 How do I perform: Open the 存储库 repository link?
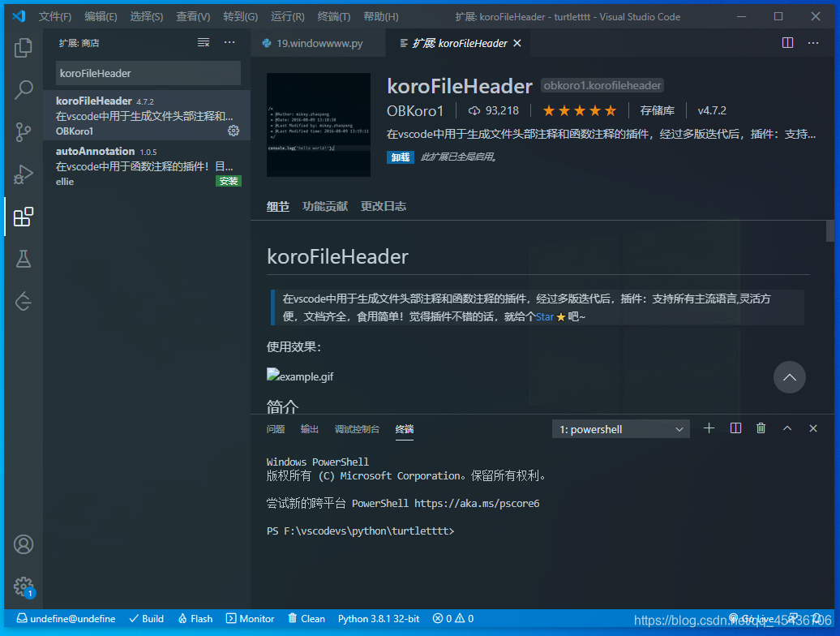[657, 111]
